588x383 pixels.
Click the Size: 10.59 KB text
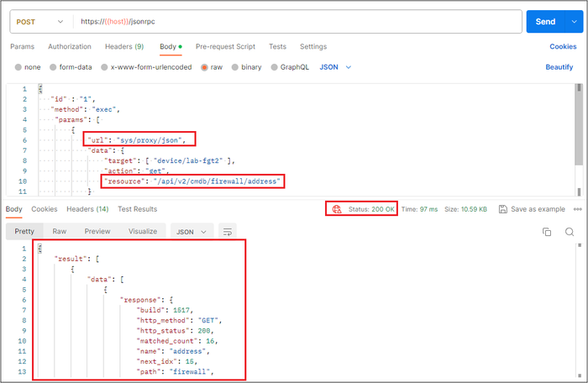click(465, 209)
